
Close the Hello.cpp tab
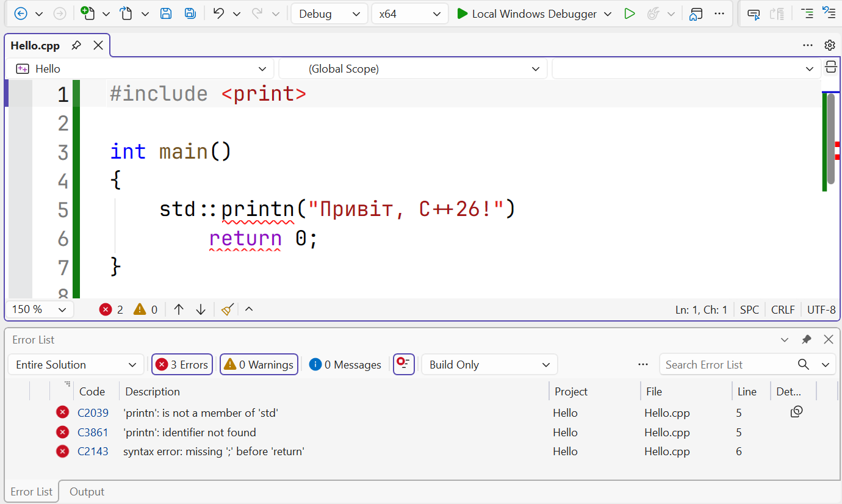(98, 45)
